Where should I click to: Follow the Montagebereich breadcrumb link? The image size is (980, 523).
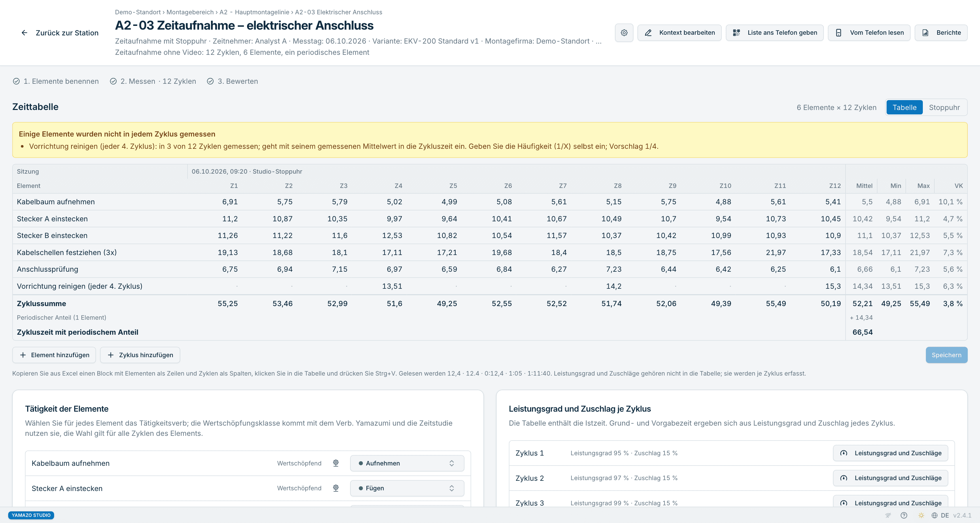[x=190, y=12]
